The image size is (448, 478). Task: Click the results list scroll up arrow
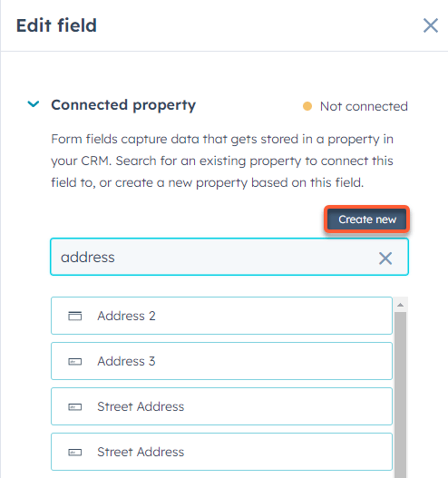click(x=401, y=305)
